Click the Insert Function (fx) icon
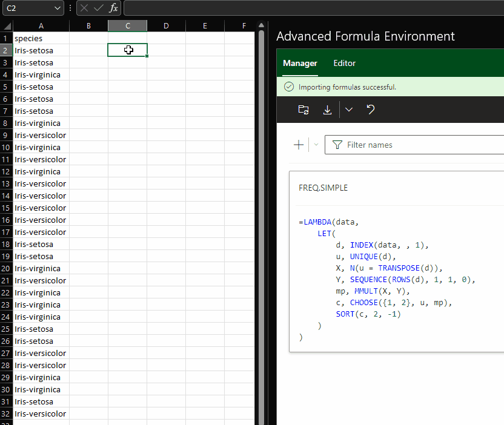 click(x=113, y=8)
